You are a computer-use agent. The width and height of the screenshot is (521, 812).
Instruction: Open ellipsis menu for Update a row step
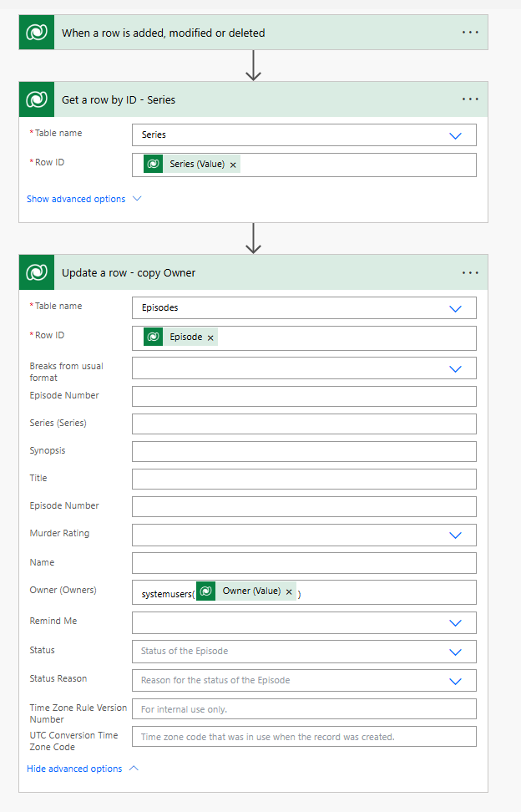point(470,272)
